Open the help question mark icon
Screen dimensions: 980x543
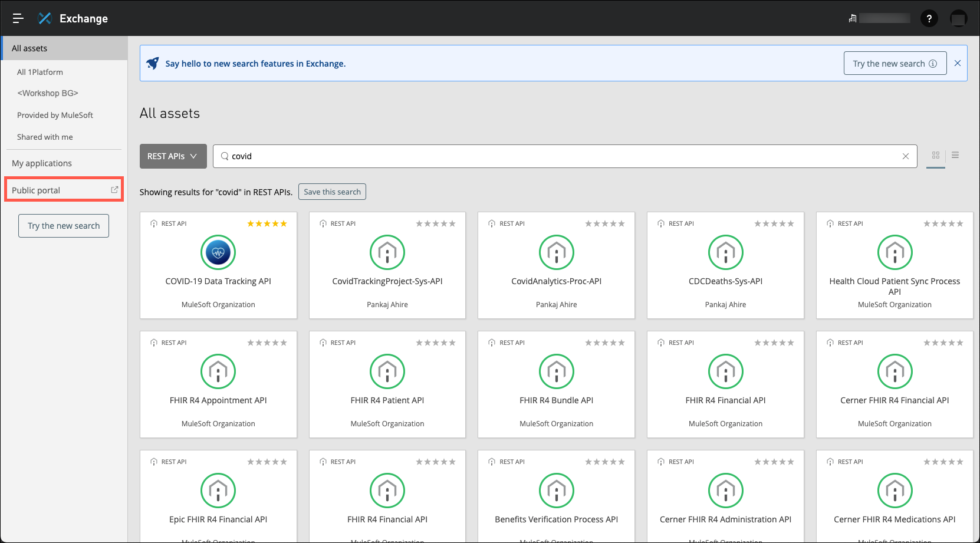click(929, 19)
